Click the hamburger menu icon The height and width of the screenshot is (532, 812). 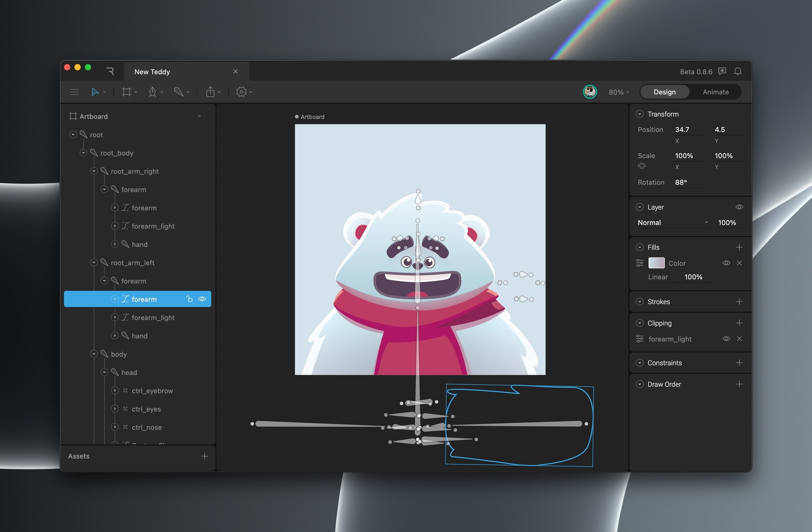click(x=75, y=92)
